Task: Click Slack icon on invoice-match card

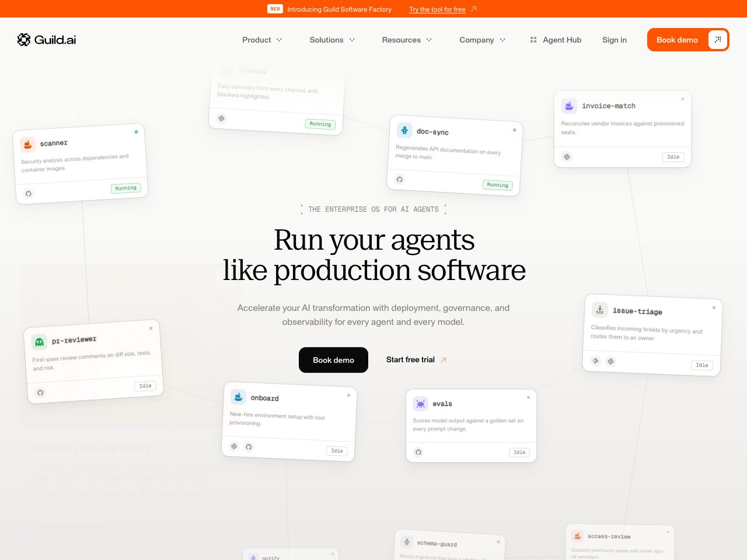Action: click(567, 157)
